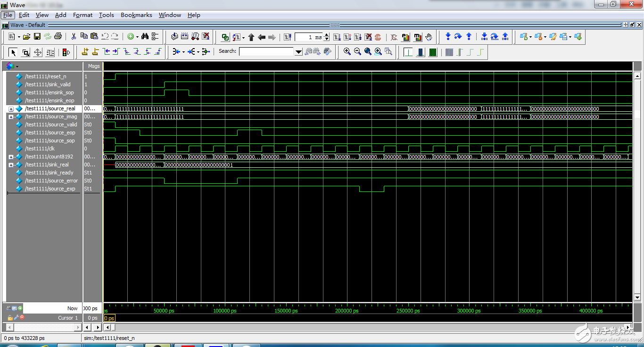Cut selection with the scissors icon
644x347 pixels.
[74, 37]
